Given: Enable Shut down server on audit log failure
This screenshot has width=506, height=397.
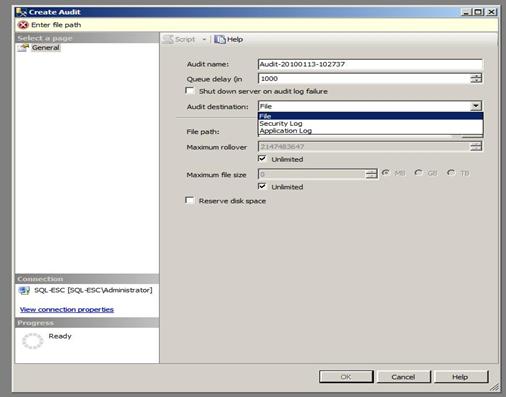Looking at the screenshot, I should pos(189,91).
